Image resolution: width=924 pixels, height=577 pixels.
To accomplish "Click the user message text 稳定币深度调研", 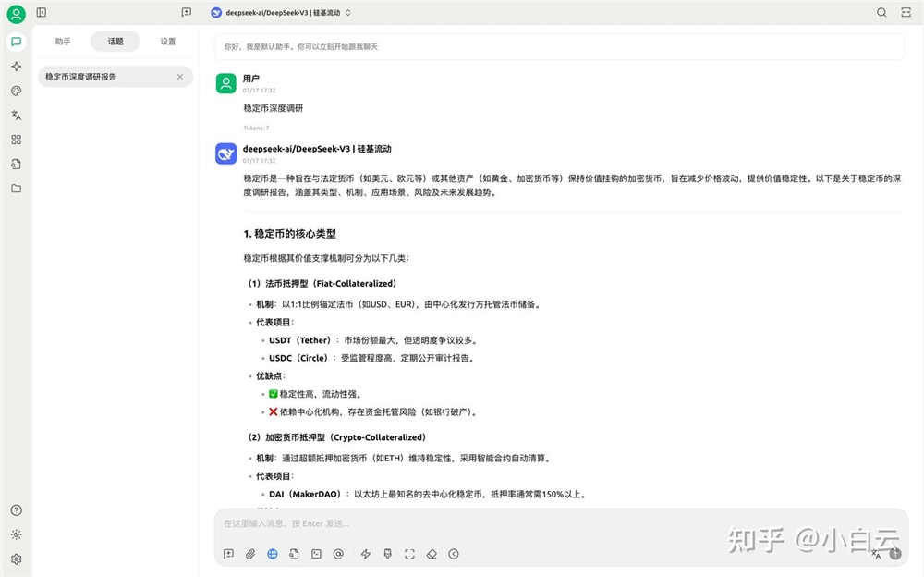I will [x=274, y=108].
